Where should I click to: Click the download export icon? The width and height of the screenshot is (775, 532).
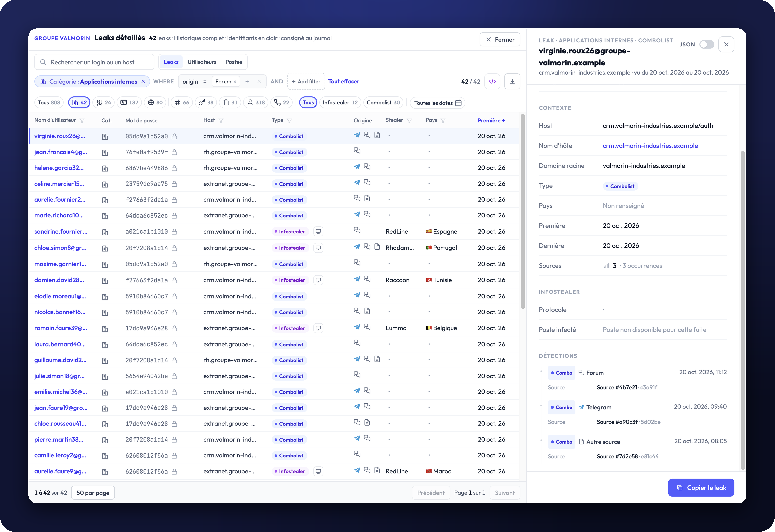tap(512, 82)
